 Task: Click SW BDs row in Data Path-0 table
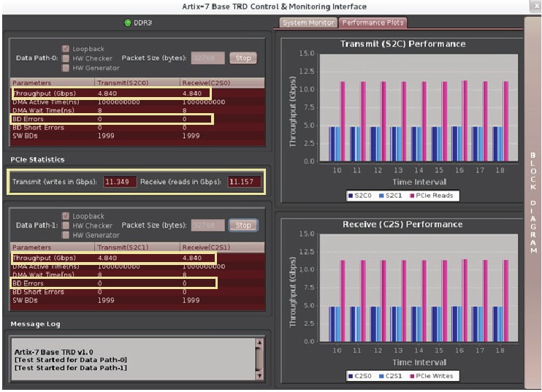138,136
